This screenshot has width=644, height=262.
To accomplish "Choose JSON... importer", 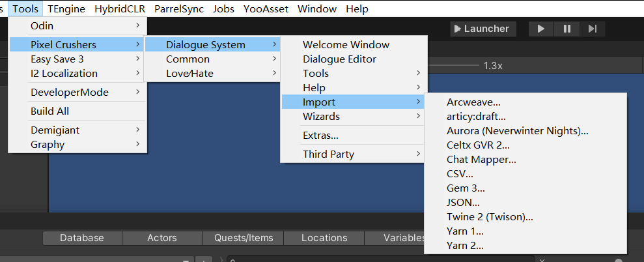I will pyautogui.click(x=525, y=203).
